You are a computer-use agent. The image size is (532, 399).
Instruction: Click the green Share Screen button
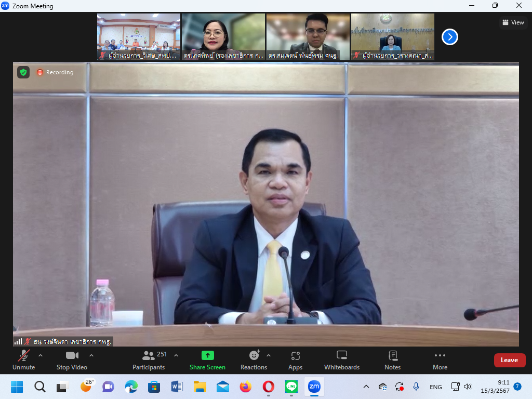pyautogui.click(x=207, y=360)
